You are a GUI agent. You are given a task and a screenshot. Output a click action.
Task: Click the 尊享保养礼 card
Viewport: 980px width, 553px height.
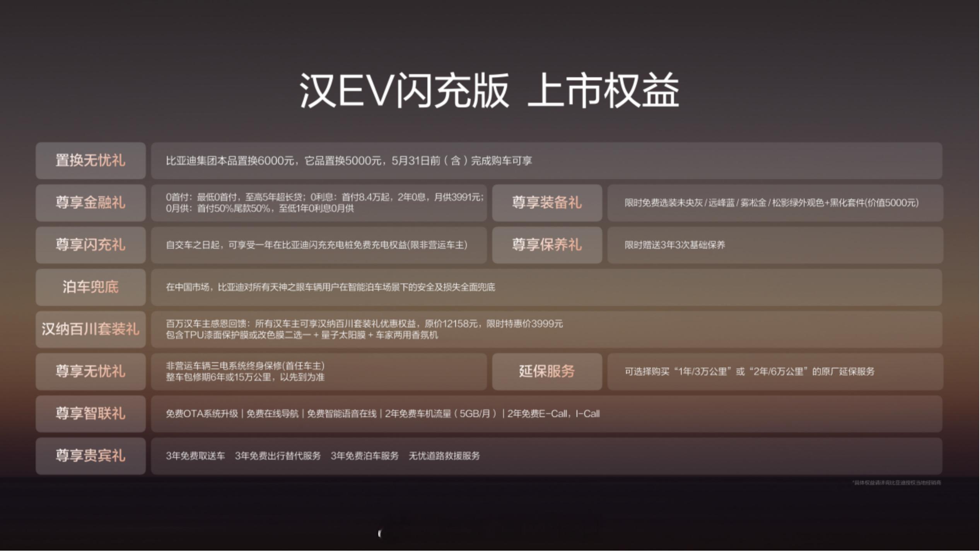click(547, 245)
